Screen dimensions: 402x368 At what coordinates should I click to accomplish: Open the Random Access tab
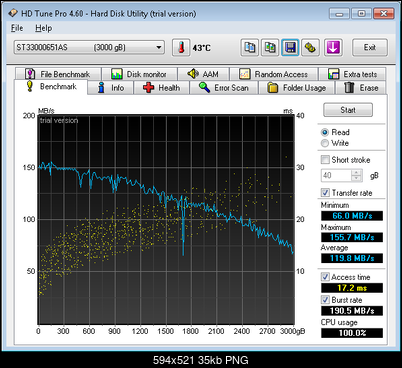point(274,74)
